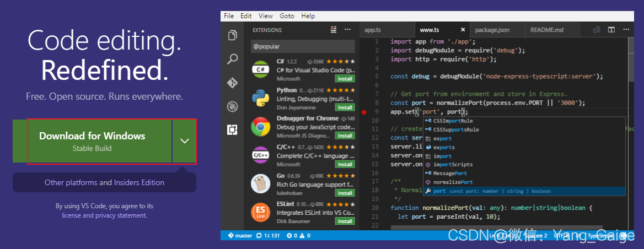Click the Python extension logo
This screenshot has width=644, height=249.
click(261, 99)
